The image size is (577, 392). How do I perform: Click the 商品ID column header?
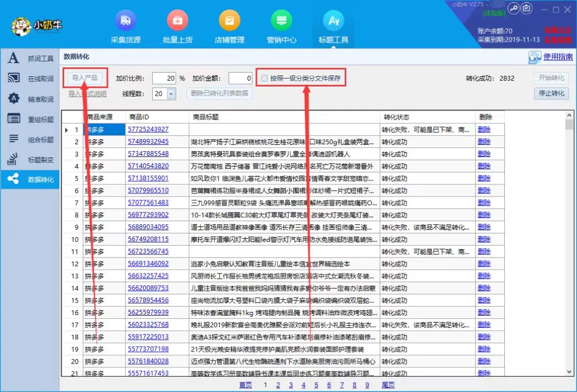point(157,117)
